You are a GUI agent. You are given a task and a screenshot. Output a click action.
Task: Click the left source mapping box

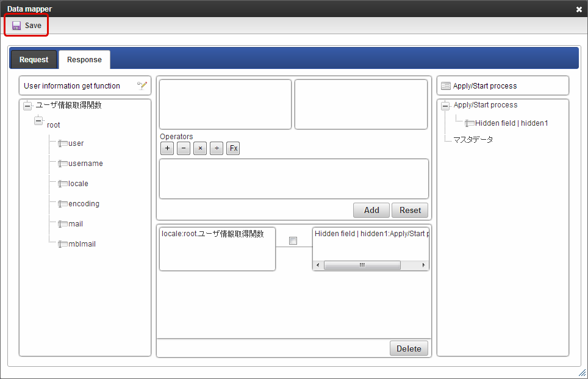click(225, 104)
